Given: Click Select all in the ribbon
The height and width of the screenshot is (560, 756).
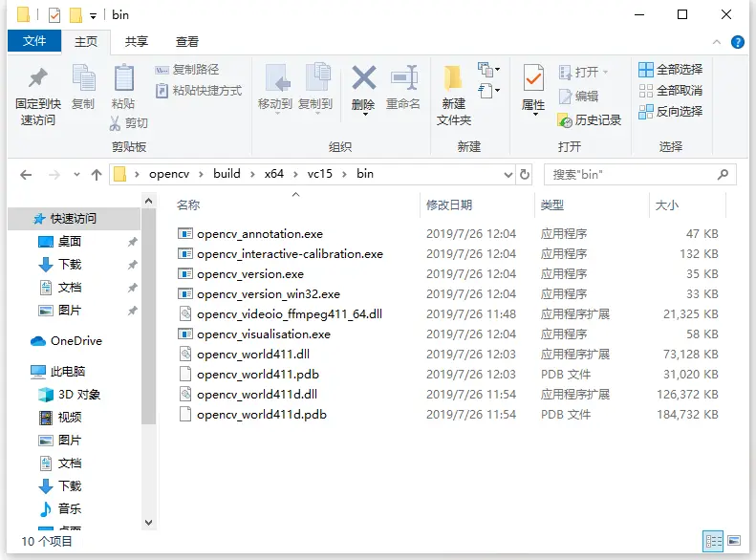Looking at the screenshot, I should coord(671,70).
